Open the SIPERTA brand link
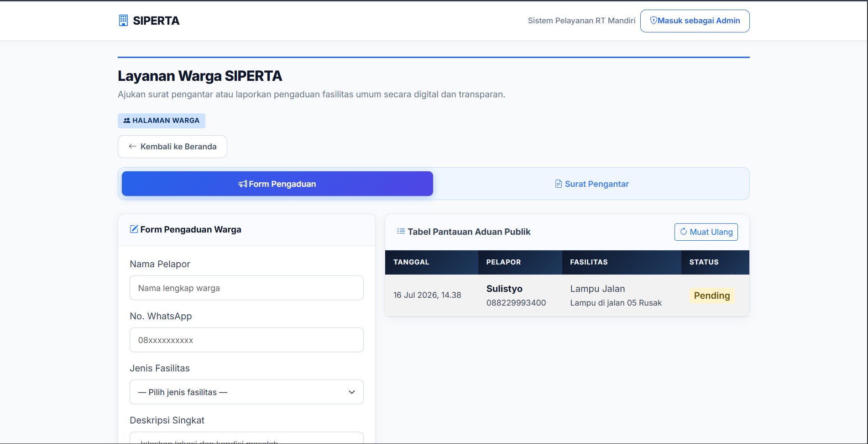Image resolution: width=868 pixels, height=444 pixels. pyautogui.click(x=149, y=21)
